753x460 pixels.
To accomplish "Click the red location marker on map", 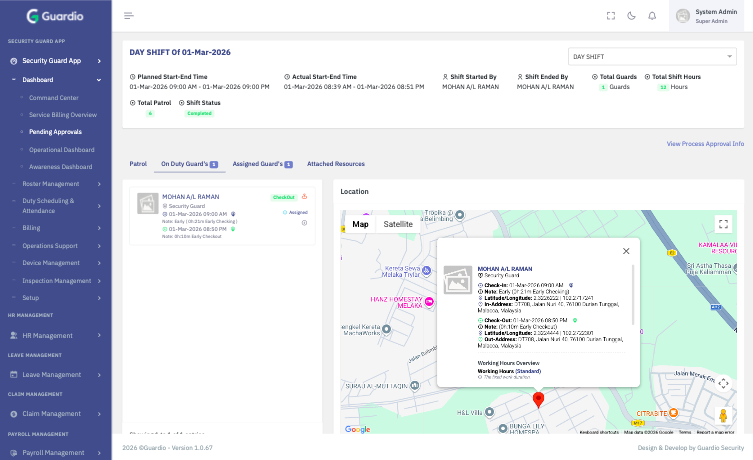I will [538, 399].
